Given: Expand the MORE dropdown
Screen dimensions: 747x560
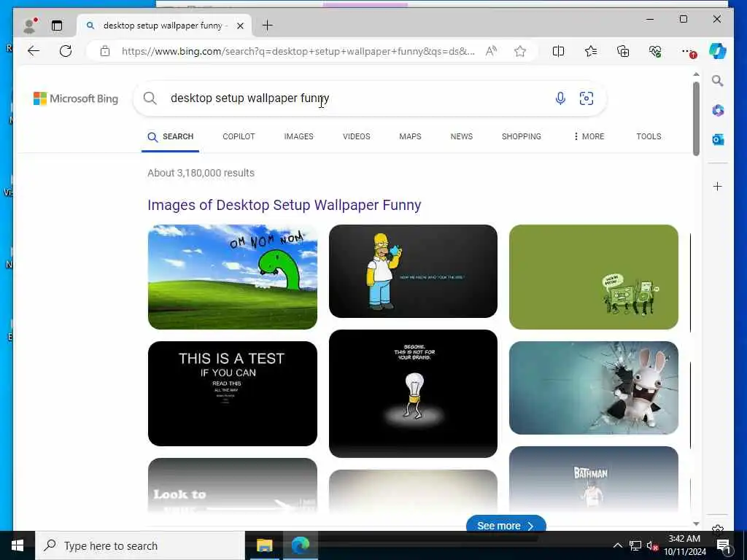Looking at the screenshot, I should [589, 136].
